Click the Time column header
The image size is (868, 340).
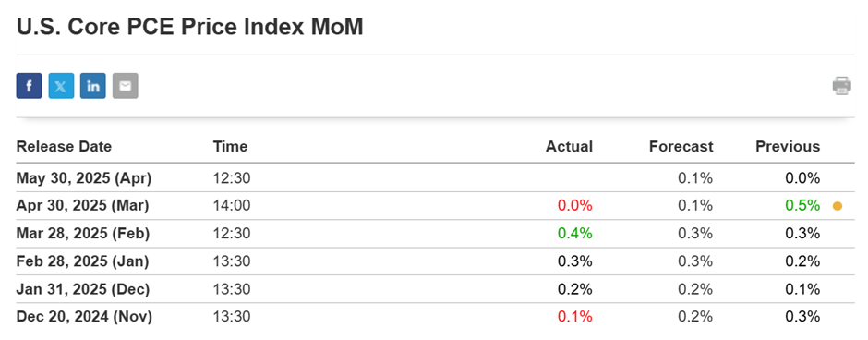pos(230,146)
